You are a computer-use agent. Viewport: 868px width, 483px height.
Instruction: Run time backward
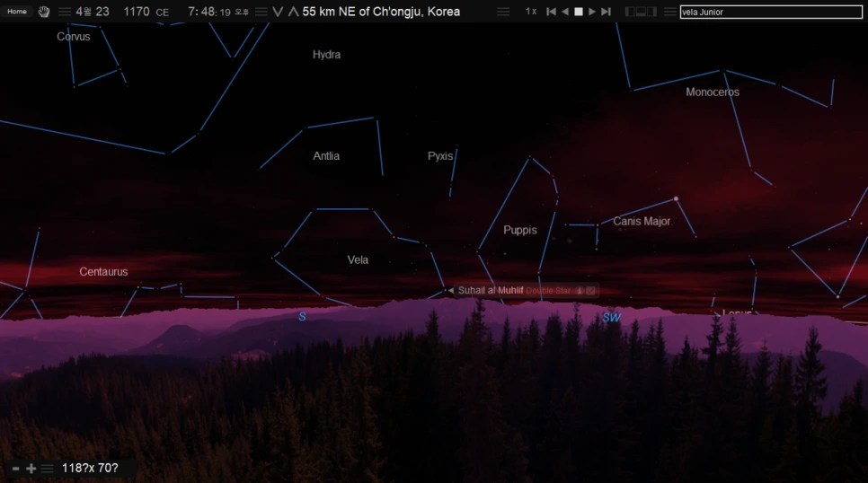point(564,12)
